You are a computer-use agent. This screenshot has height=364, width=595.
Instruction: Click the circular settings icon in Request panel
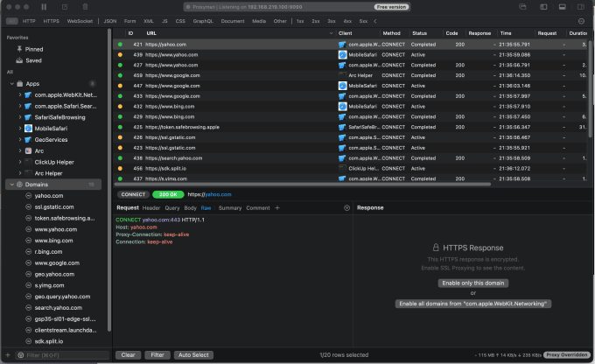click(346, 208)
